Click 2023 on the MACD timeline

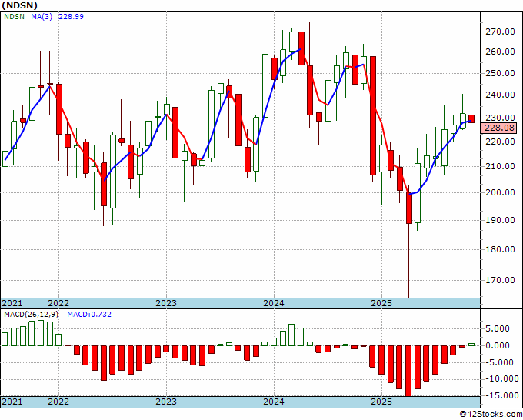(x=166, y=402)
